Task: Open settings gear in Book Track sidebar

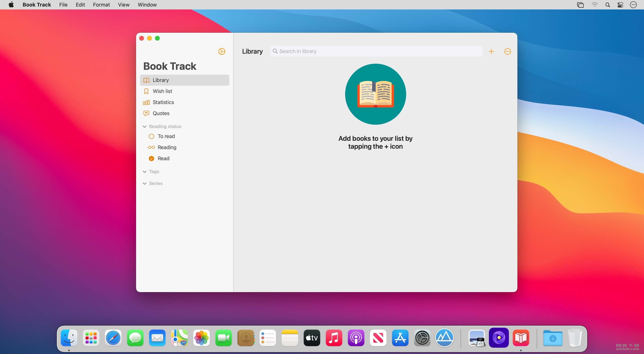Action: click(x=221, y=51)
